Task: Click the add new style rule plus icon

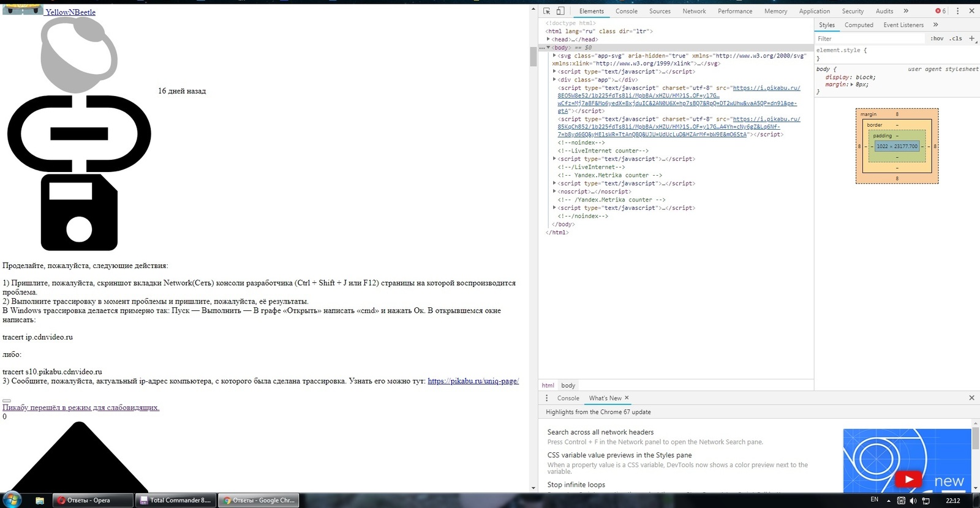Action: click(x=971, y=39)
